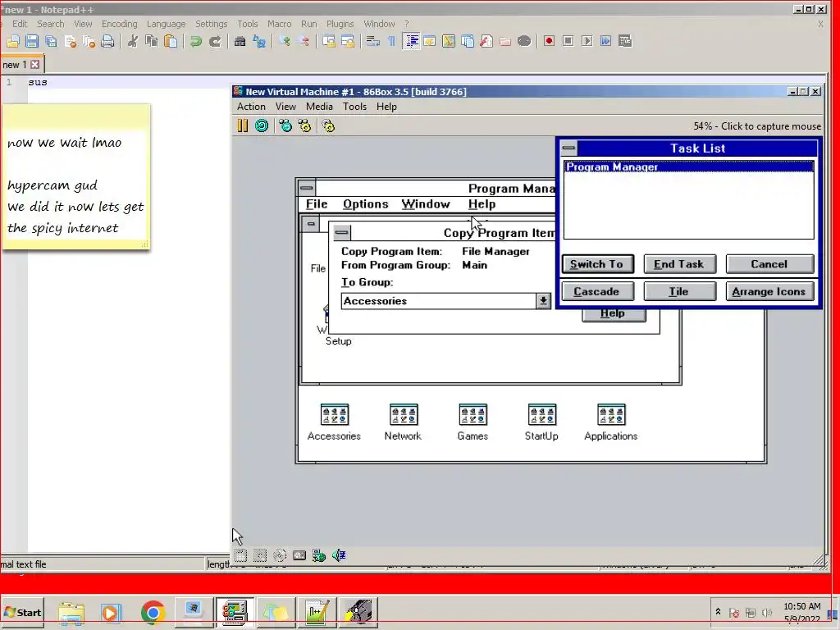Start macro recording with the red dot icon
Screen dimensions: 840x630
[549, 41]
